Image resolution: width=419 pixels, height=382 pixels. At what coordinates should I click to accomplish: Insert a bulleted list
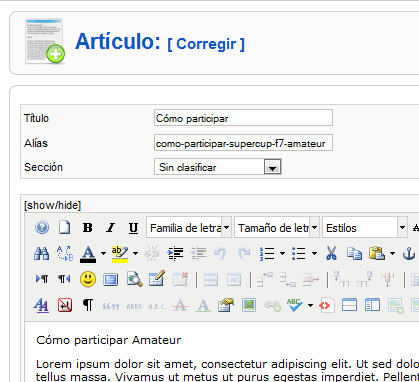[x=299, y=254]
